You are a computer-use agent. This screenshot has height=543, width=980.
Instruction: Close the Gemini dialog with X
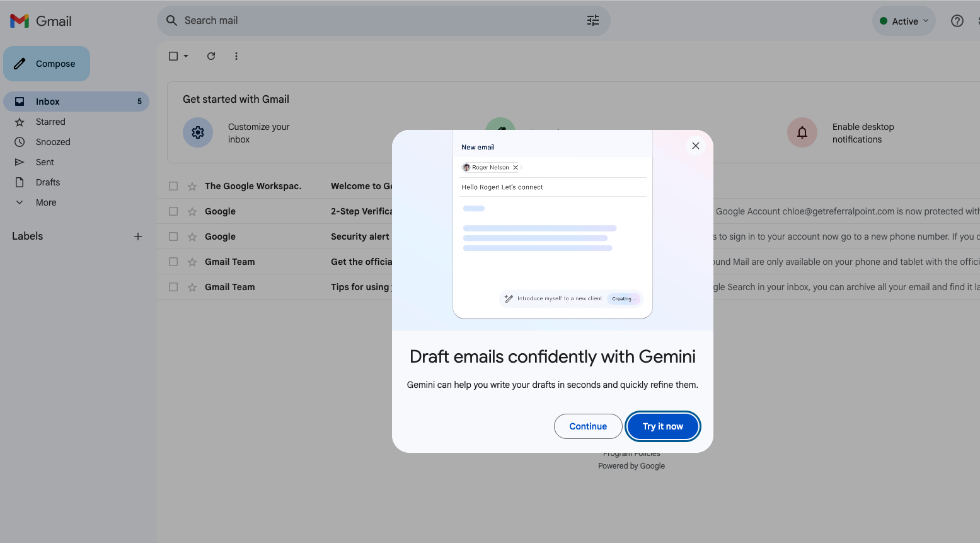coord(696,146)
